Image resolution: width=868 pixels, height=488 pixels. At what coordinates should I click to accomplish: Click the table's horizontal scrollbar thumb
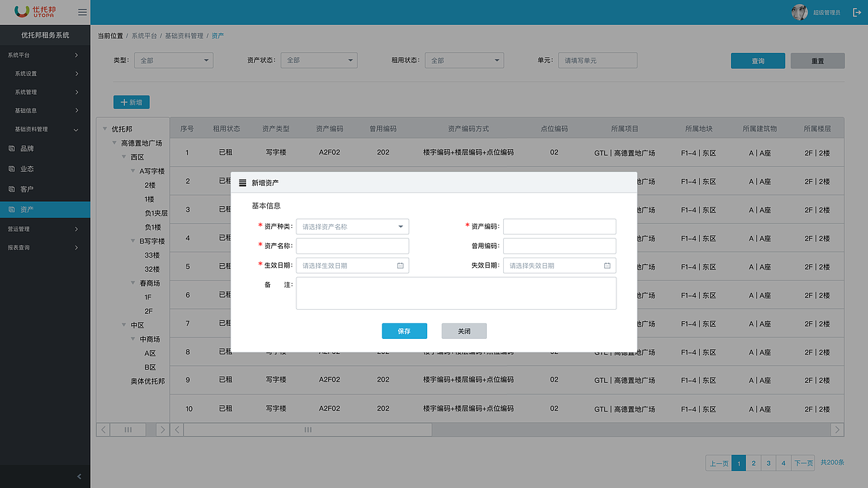click(x=308, y=430)
